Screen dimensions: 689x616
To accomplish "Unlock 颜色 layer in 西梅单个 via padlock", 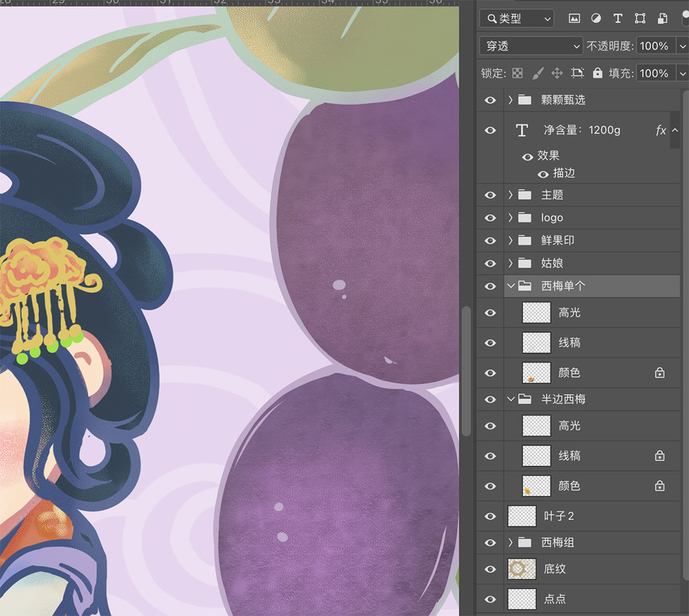I will click(660, 373).
